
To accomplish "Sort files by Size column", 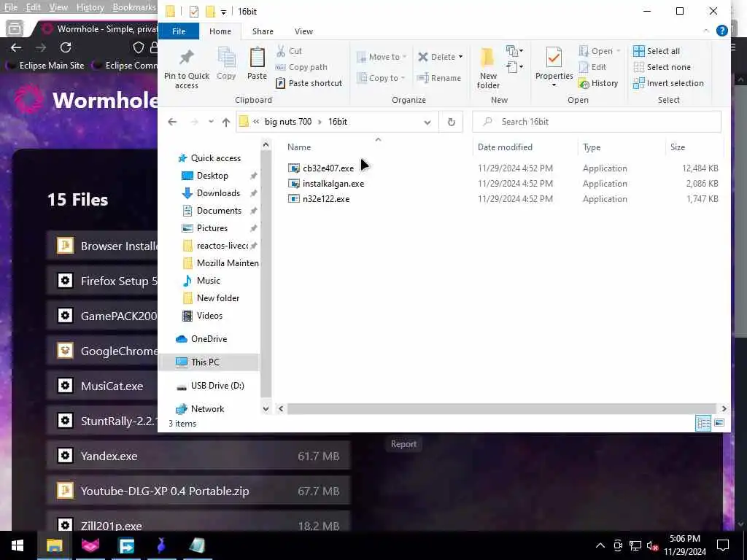I will pos(677,147).
